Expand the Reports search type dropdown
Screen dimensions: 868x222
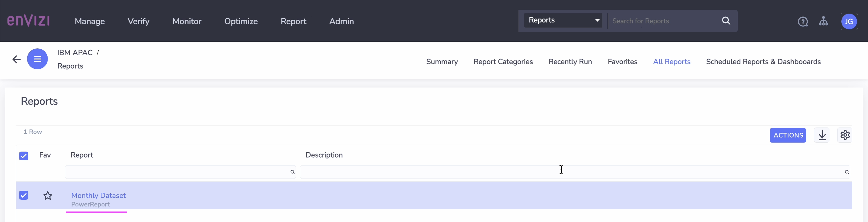pos(563,20)
